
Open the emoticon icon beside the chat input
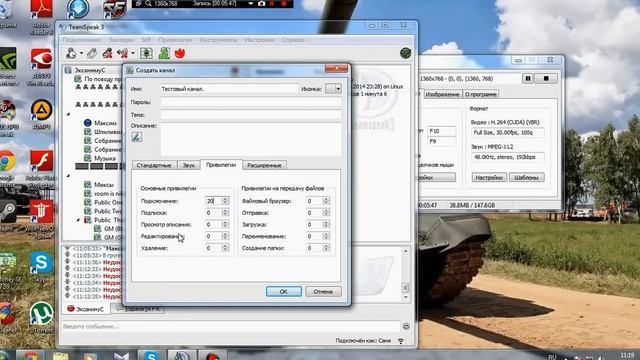click(406, 326)
